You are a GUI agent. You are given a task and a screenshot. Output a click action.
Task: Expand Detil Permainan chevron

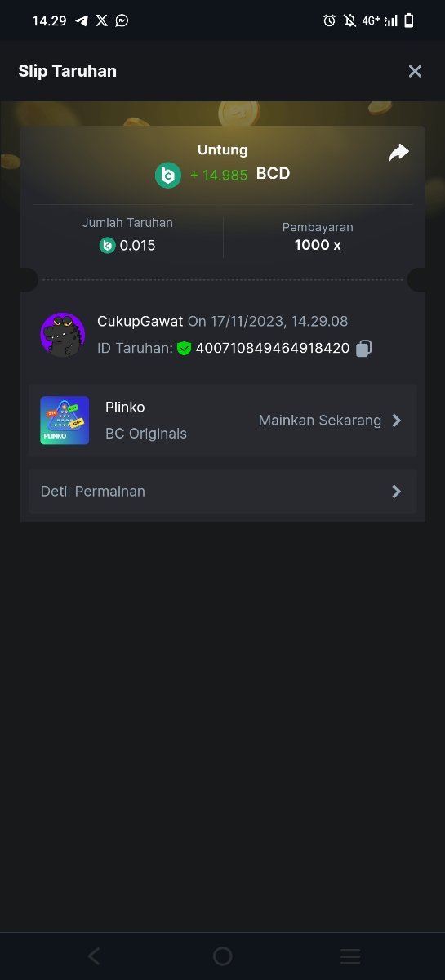coord(396,492)
